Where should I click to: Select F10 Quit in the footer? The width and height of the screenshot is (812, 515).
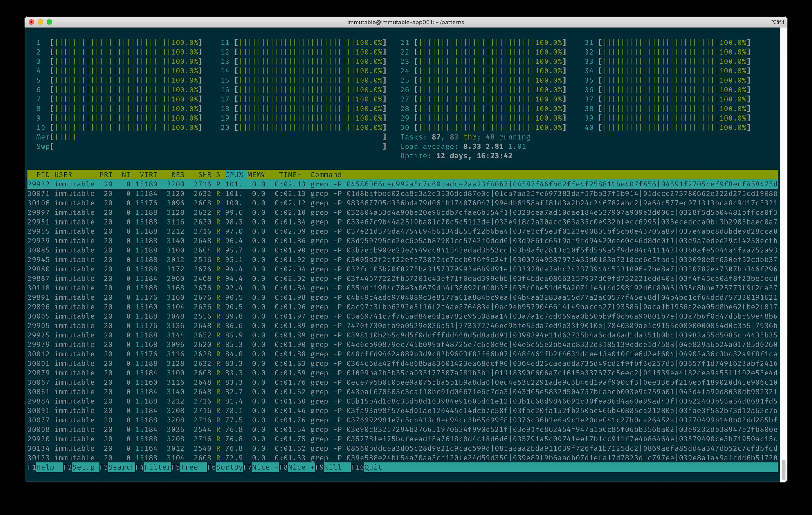coord(367,467)
